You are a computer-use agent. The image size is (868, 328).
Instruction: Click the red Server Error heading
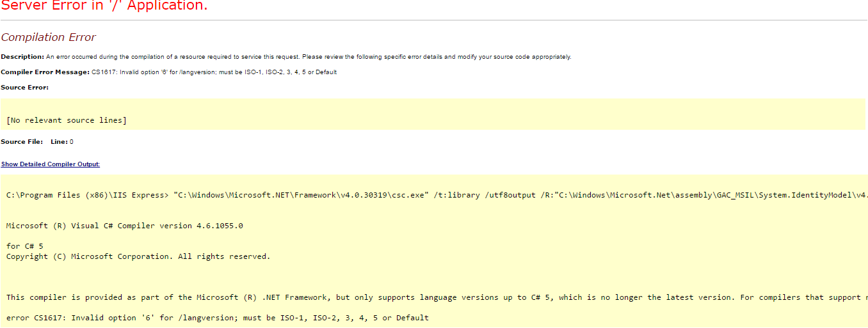(104, 6)
